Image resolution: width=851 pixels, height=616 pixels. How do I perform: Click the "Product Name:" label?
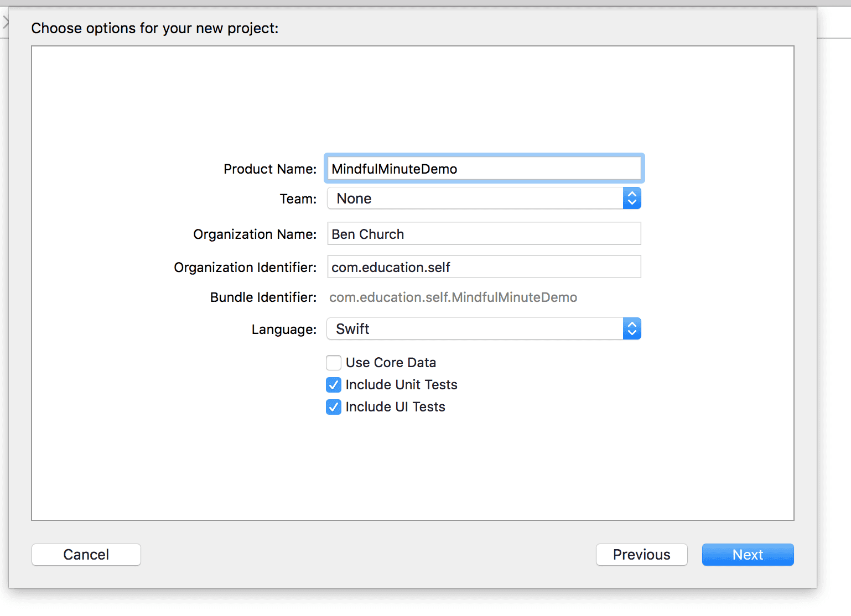270,169
